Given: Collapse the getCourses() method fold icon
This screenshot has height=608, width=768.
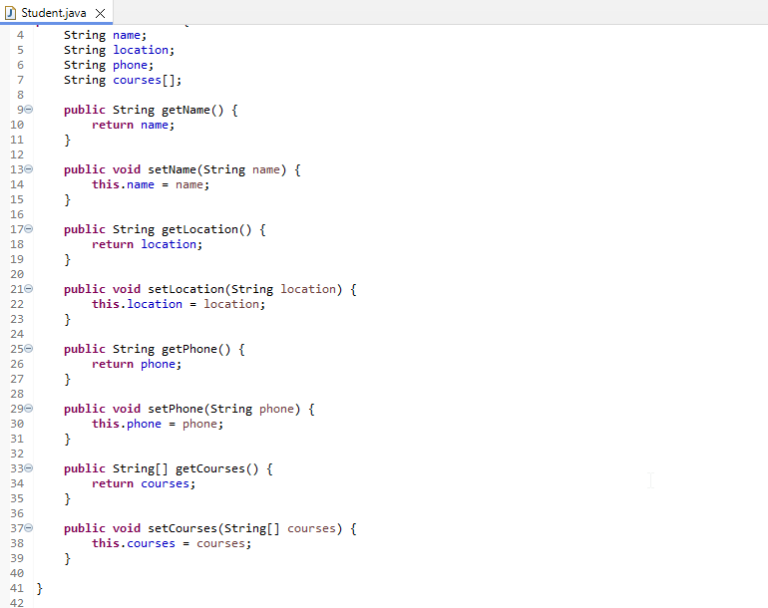Looking at the screenshot, I should point(30,469).
